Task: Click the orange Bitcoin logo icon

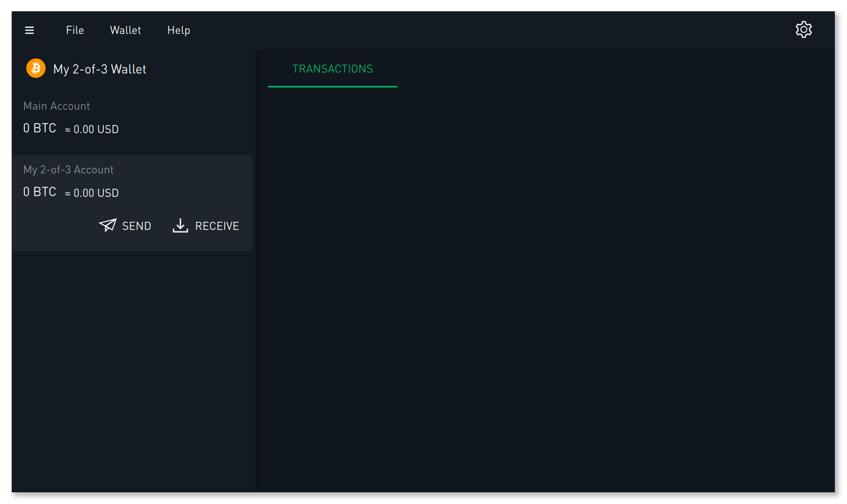Action: pos(36,68)
